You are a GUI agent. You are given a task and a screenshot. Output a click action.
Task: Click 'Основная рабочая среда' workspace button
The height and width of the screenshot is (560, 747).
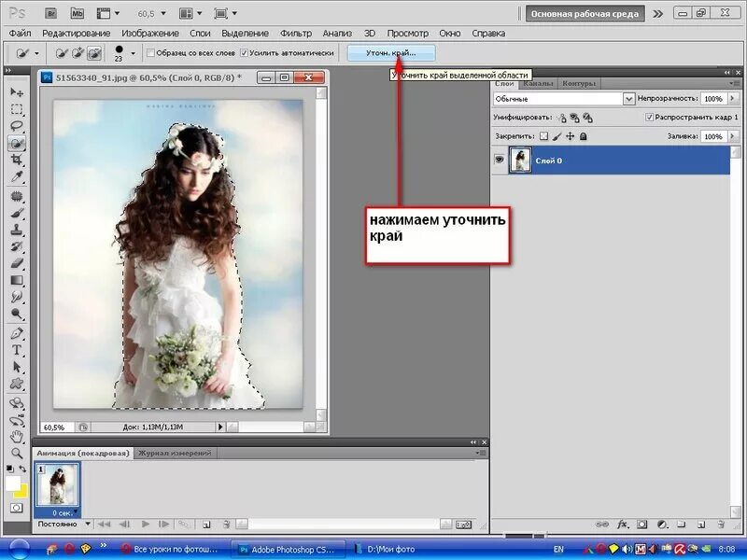[x=585, y=14]
